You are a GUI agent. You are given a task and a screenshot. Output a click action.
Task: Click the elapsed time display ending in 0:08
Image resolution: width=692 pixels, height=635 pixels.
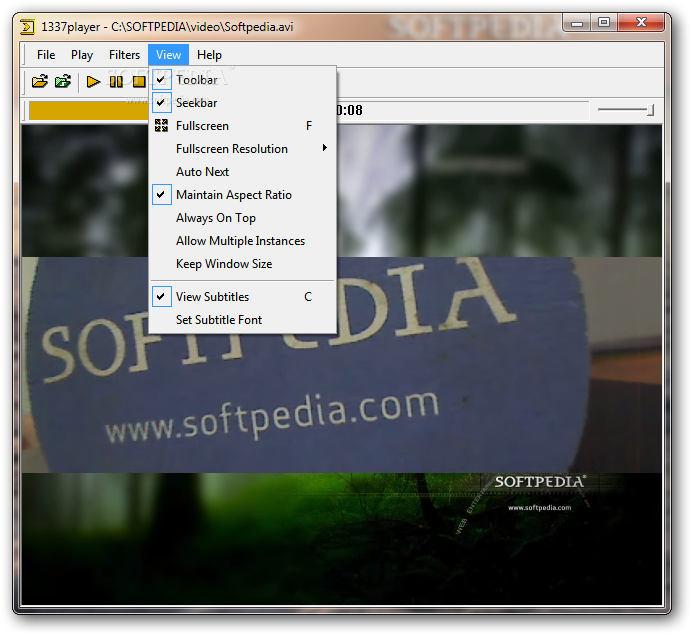(349, 110)
